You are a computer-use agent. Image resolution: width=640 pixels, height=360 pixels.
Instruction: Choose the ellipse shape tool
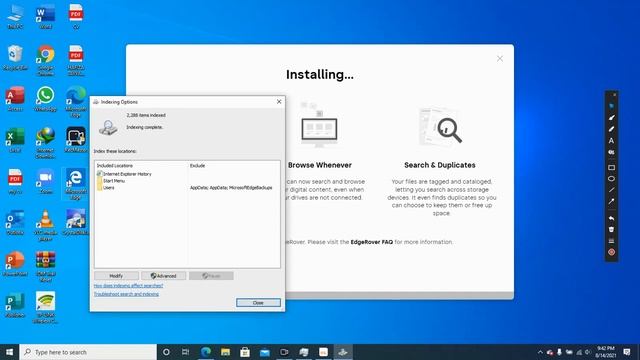tap(611, 179)
